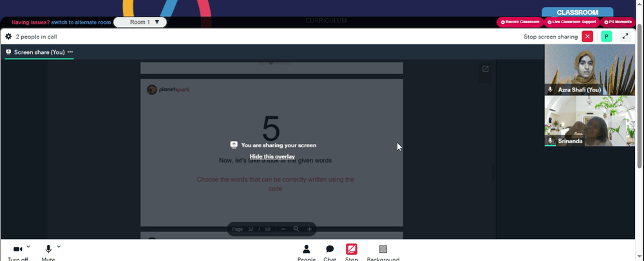Image resolution: width=644 pixels, height=261 pixels.
Task: Open the CURRICULUM tab
Action: [326, 21]
